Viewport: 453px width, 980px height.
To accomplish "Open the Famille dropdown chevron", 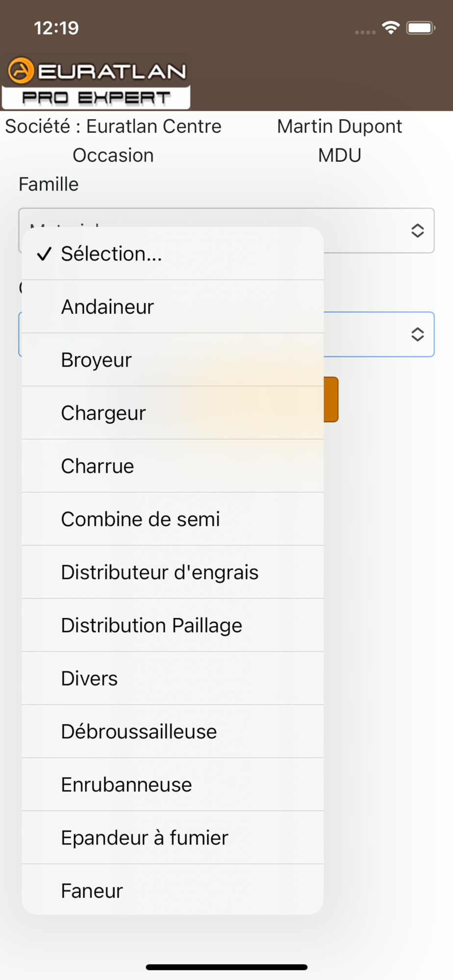I will point(417,231).
